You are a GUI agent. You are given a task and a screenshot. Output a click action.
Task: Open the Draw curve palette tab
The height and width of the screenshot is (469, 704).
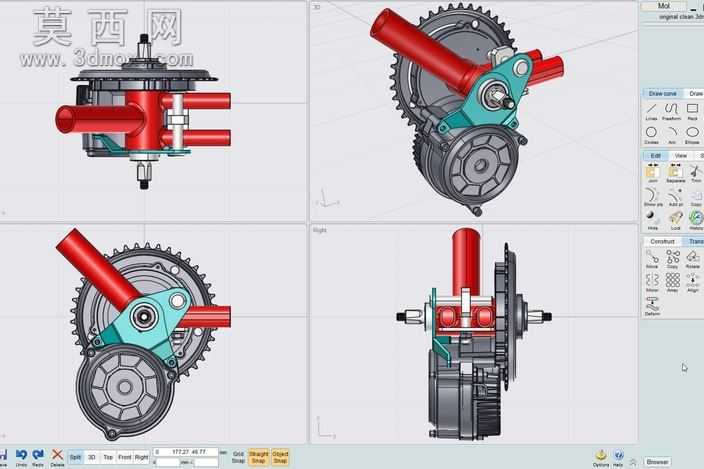click(662, 93)
